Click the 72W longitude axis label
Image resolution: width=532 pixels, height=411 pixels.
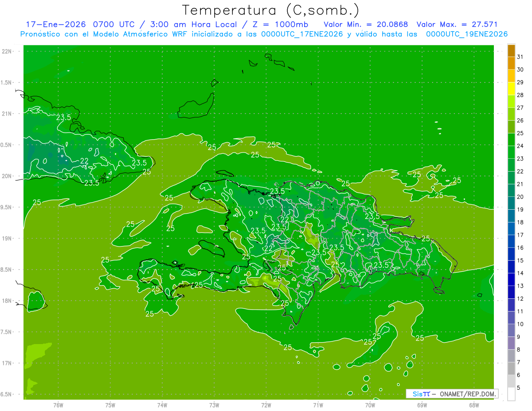pos(266,405)
